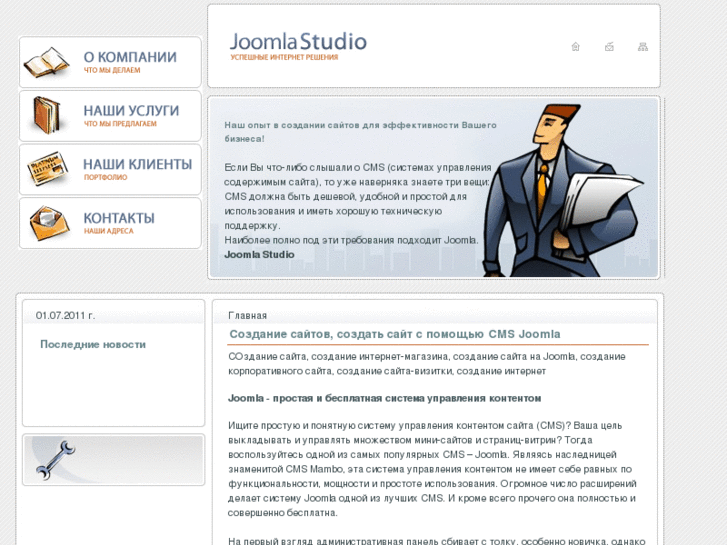Click the business card icon beside Наши клиенты
Screen dimensions: 727x545
click(46, 169)
